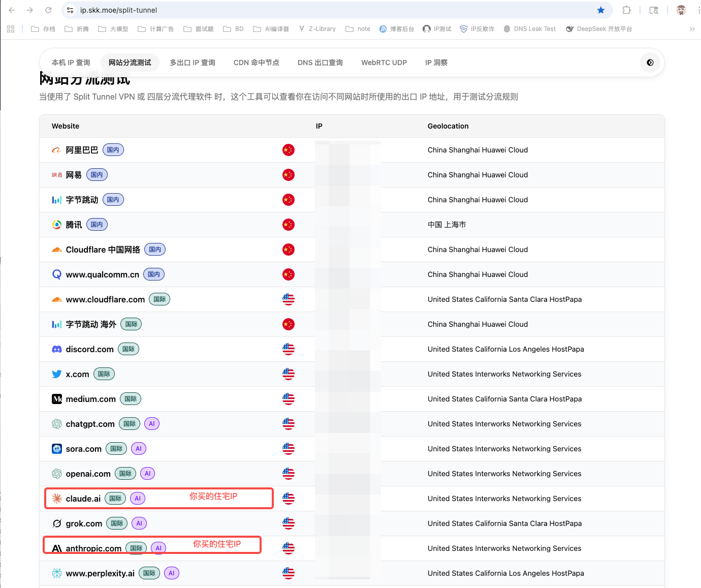This screenshot has width=701, height=588.
Task: Reload the page
Action: point(48,10)
